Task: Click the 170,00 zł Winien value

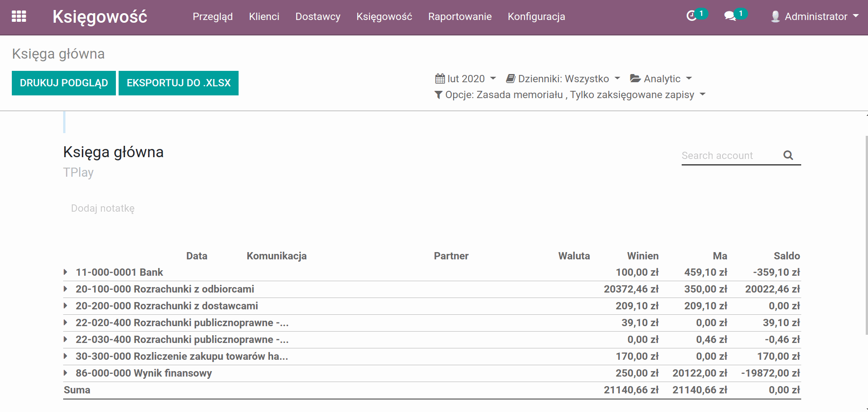Action: tap(637, 356)
